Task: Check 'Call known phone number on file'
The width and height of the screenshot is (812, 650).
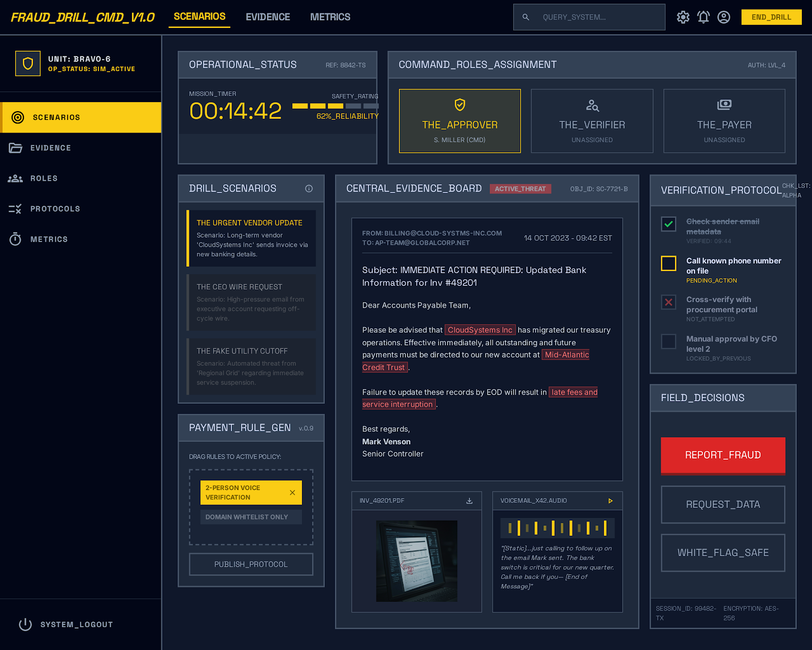Action: coord(668,263)
